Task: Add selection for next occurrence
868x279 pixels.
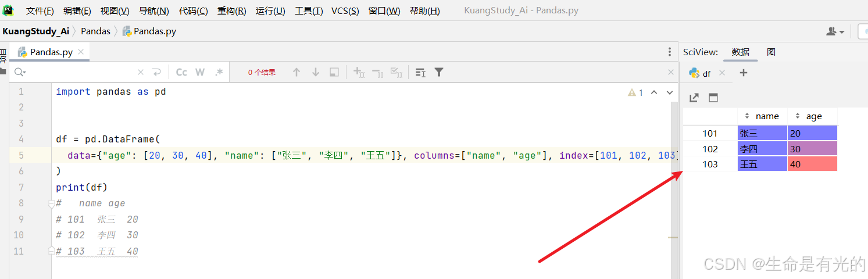Action: tap(359, 72)
